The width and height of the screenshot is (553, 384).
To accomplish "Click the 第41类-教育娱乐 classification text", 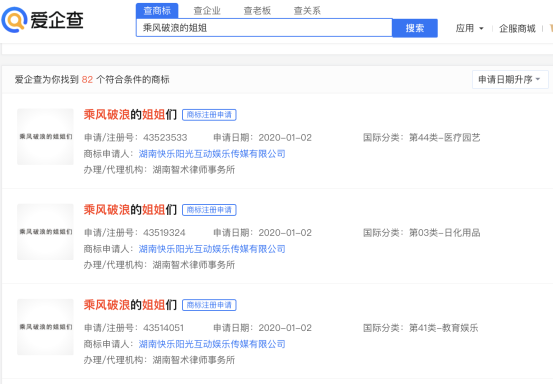I will (443, 328).
